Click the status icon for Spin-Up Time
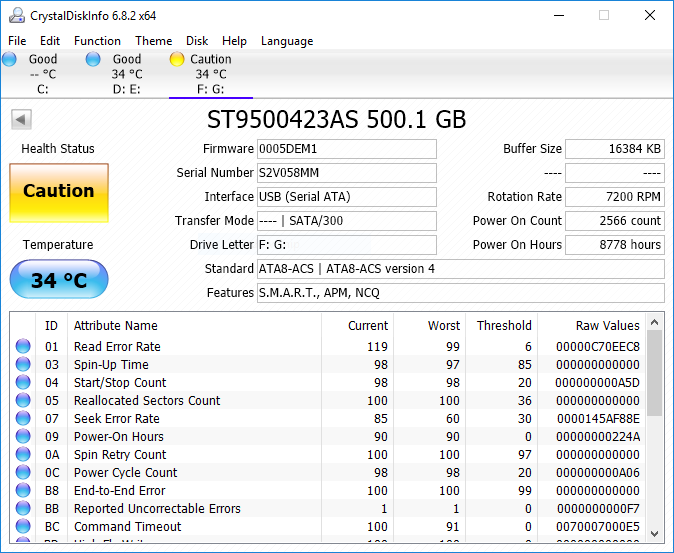The height and width of the screenshot is (553, 674). 23,364
